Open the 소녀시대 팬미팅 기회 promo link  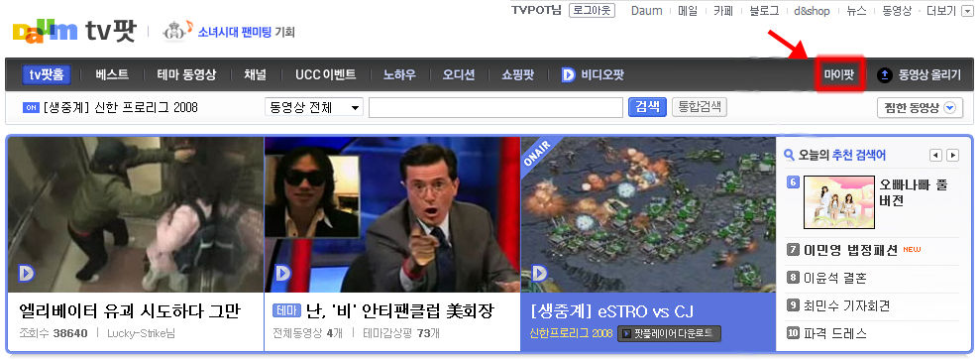click(x=247, y=32)
